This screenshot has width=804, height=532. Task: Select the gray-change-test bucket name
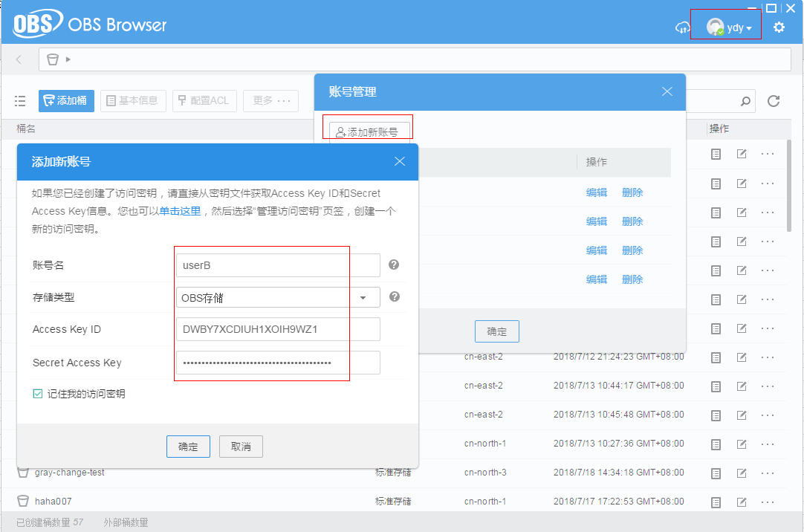pyautogui.click(x=69, y=472)
